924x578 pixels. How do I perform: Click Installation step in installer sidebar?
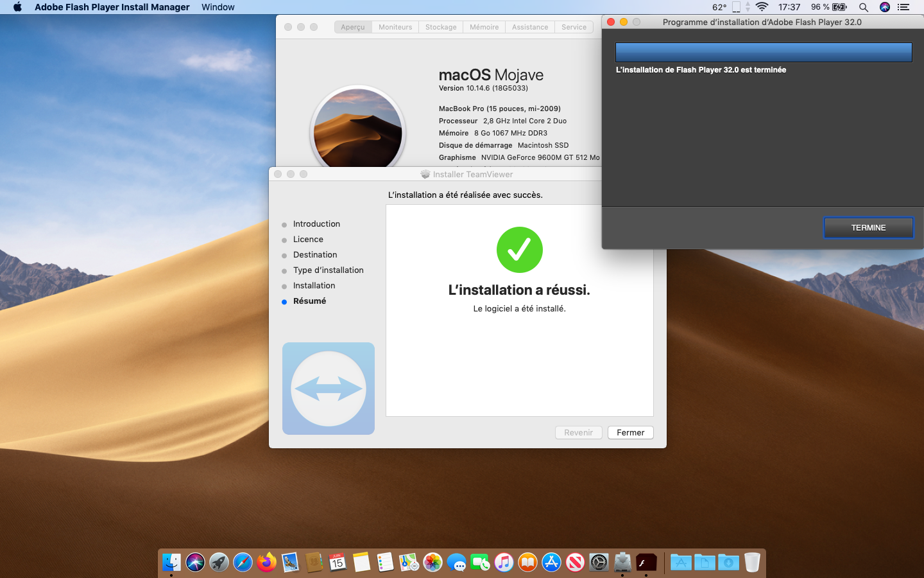coord(314,285)
